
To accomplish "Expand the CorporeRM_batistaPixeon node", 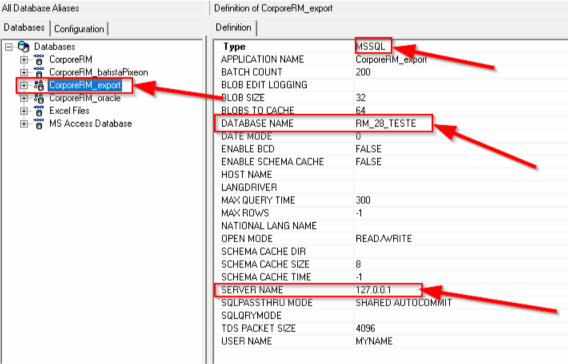I will tap(24, 72).
